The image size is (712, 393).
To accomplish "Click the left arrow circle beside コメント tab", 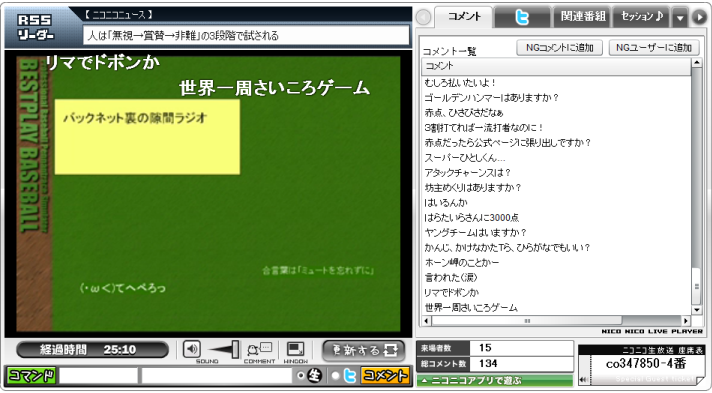I will point(423,17).
